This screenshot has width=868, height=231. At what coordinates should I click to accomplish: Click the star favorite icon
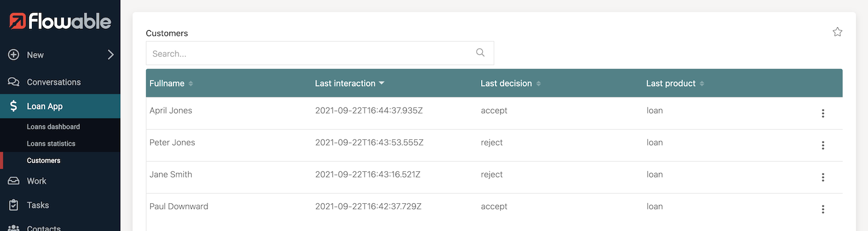click(837, 32)
